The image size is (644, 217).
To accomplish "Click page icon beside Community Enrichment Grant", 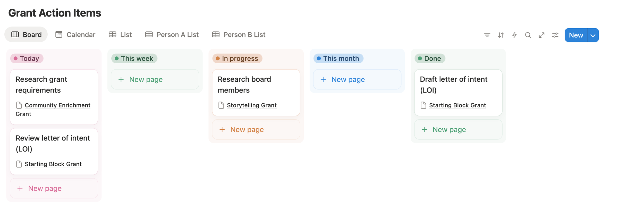I will [19, 105].
